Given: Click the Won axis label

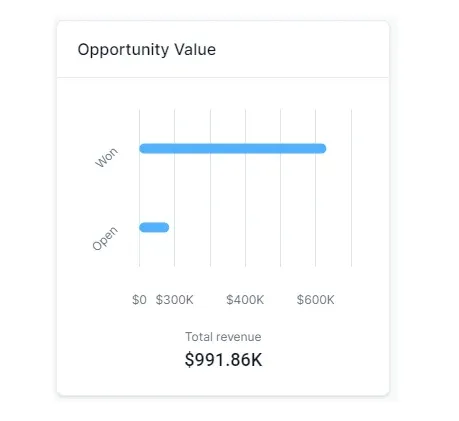Looking at the screenshot, I should [106, 157].
